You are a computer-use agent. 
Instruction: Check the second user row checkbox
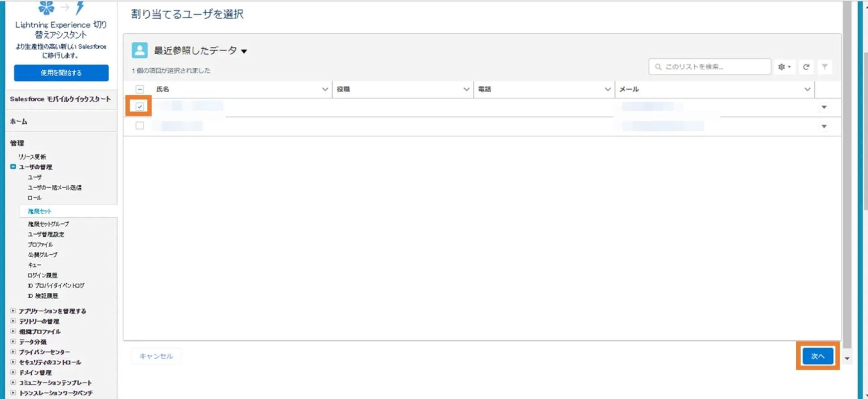pos(140,126)
